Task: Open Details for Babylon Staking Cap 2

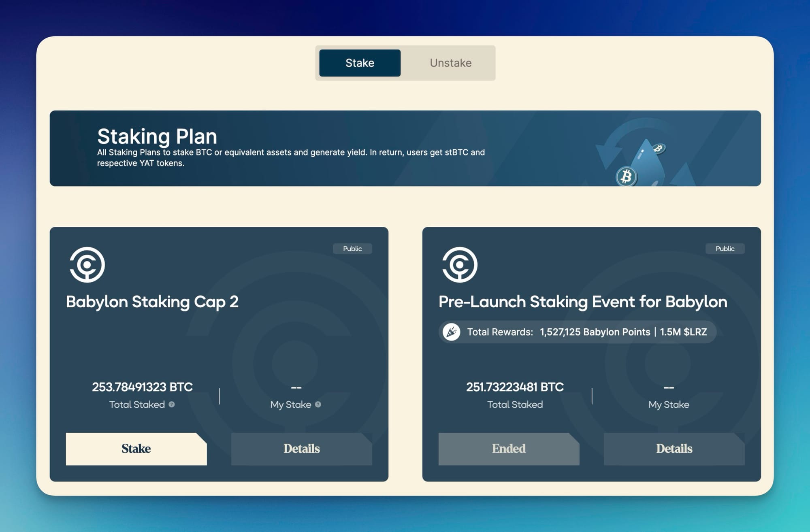Action: tap(301, 449)
